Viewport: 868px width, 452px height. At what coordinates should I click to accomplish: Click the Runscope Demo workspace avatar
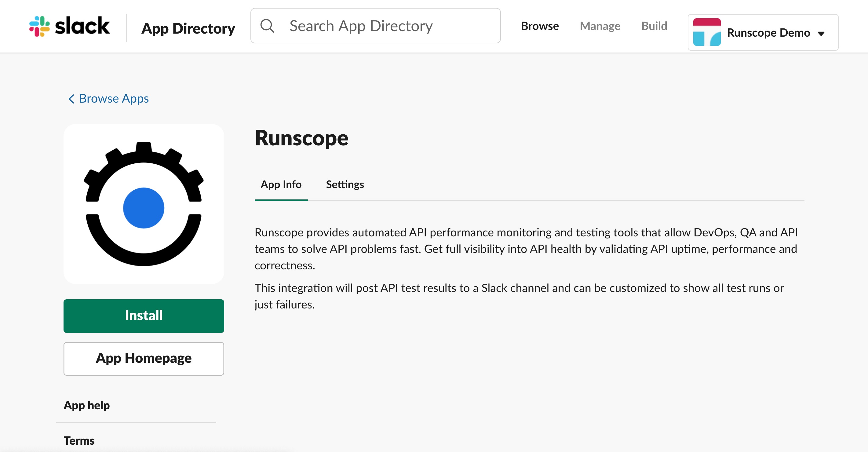707,32
